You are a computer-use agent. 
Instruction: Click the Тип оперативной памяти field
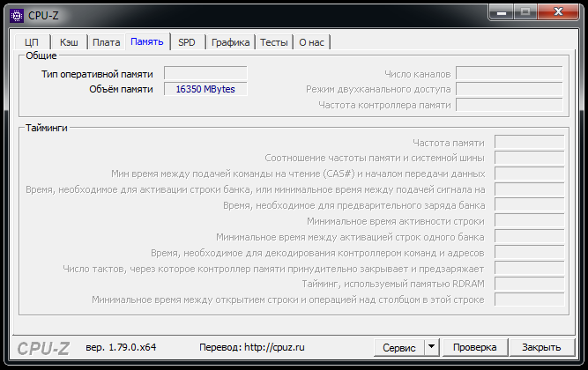tap(205, 73)
